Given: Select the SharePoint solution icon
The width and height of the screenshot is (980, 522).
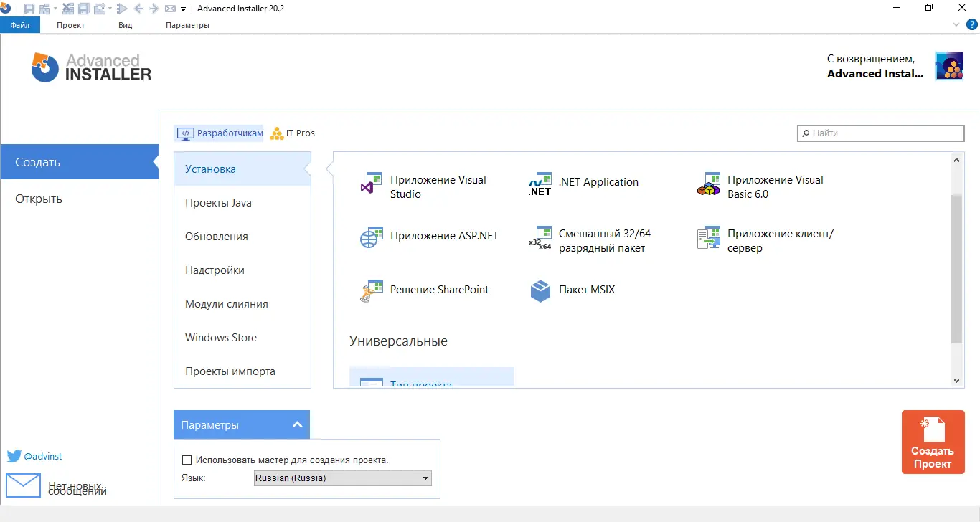Looking at the screenshot, I should coord(370,291).
